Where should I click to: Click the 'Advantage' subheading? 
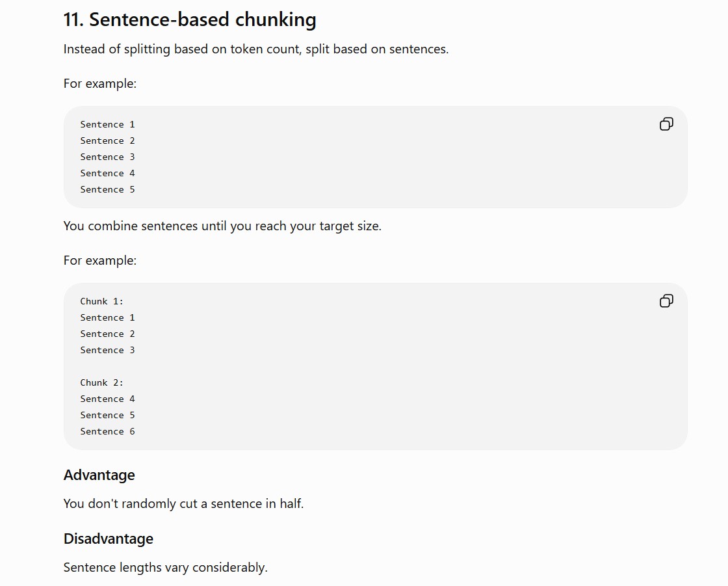tap(99, 475)
